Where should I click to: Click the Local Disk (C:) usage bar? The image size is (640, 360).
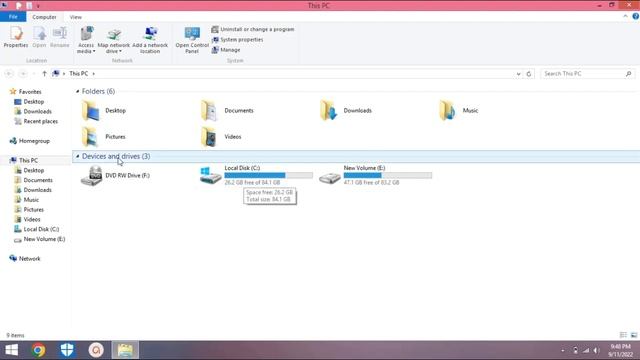(x=269, y=175)
